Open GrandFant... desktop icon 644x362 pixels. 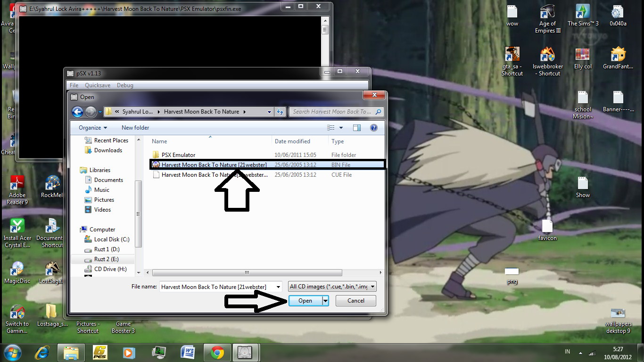click(x=618, y=58)
